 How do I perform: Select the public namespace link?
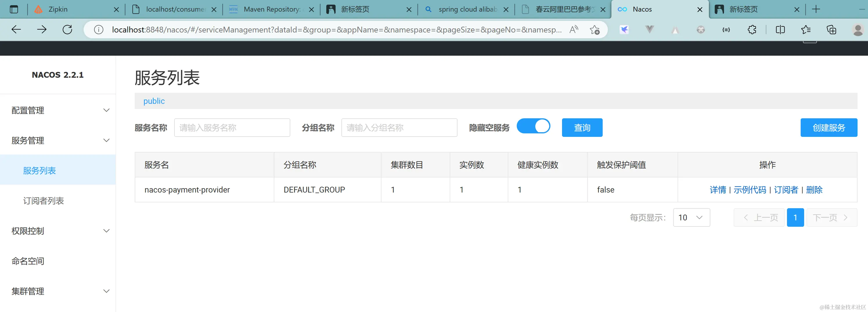point(154,101)
